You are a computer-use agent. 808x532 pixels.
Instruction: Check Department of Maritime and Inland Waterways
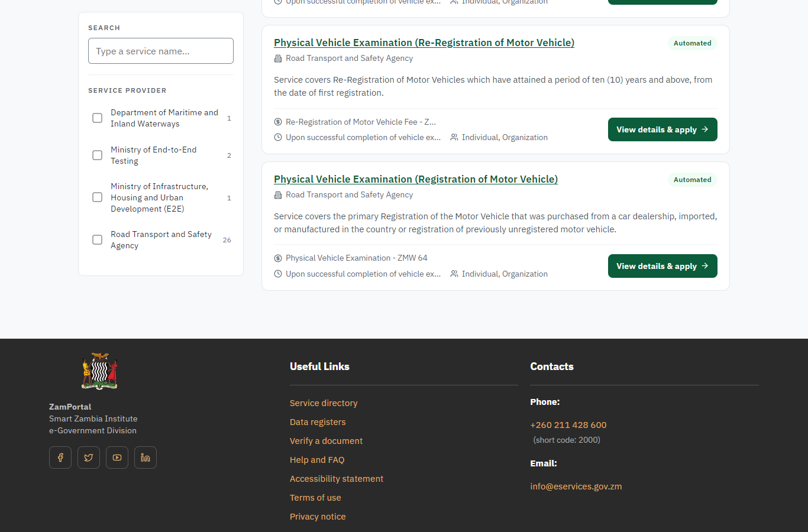[x=98, y=118]
